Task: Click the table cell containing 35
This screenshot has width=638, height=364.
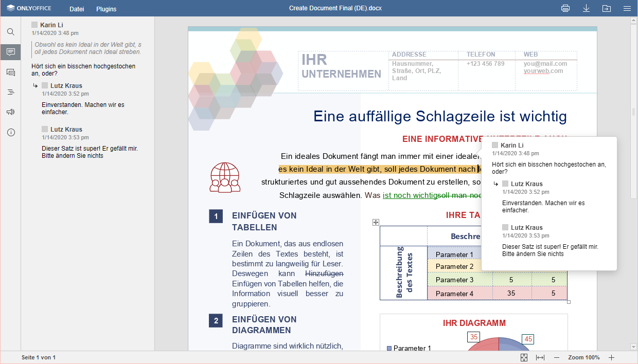Action: [x=511, y=294]
